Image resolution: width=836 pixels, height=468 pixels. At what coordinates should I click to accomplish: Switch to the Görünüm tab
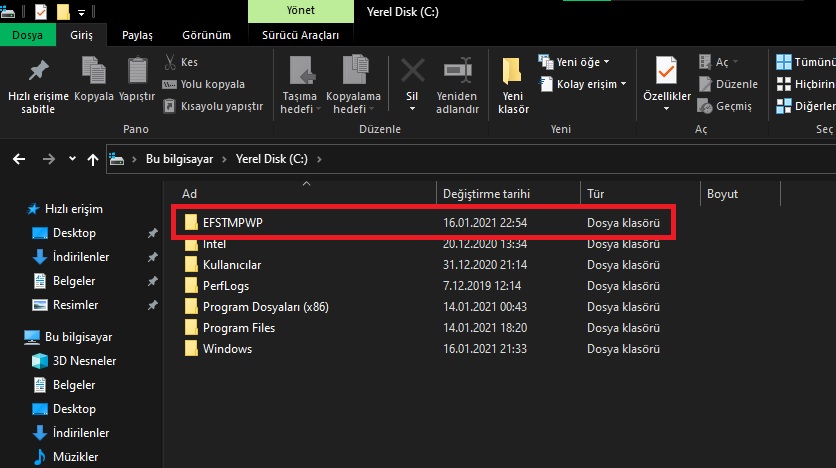tap(206, 35)
